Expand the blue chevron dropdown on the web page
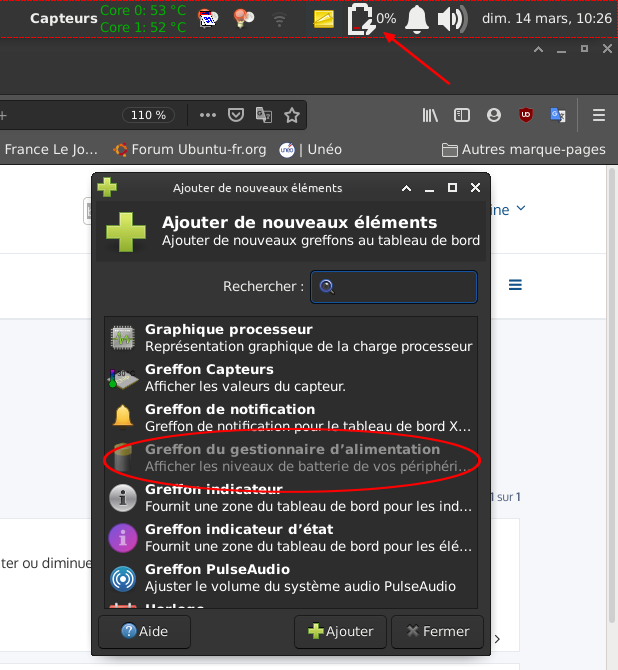Viewport: 618px width, 670px height. (x=521, y=208)
